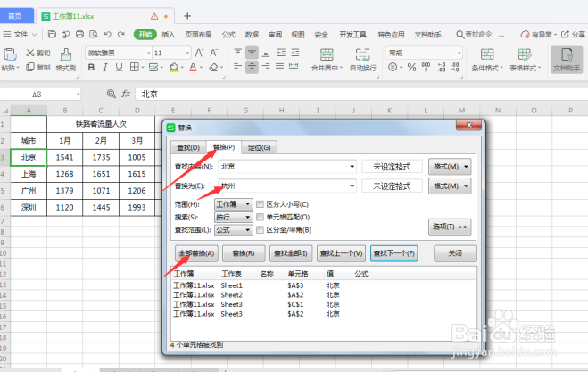Expand the Find what history dropdown
The height and width of the screenshot is (372, 588).
(x=352, y=167)
